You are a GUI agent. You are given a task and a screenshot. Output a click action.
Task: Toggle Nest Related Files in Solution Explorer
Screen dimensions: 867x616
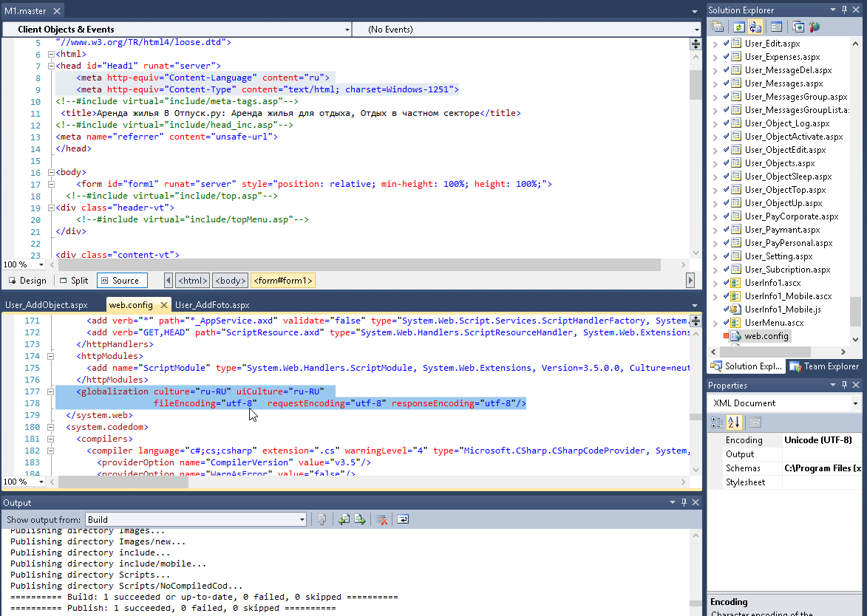click(x=755, y=27)
